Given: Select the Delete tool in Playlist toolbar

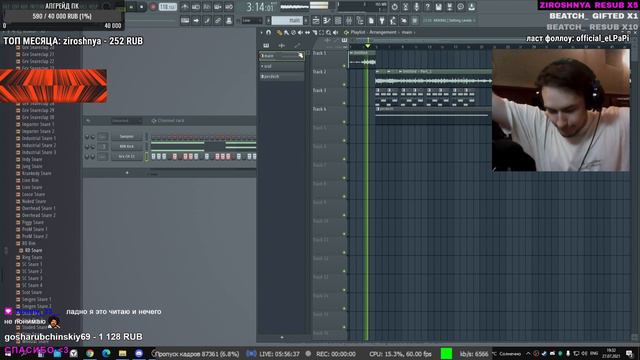Looking at the screenshot, I should pos(293,33).
